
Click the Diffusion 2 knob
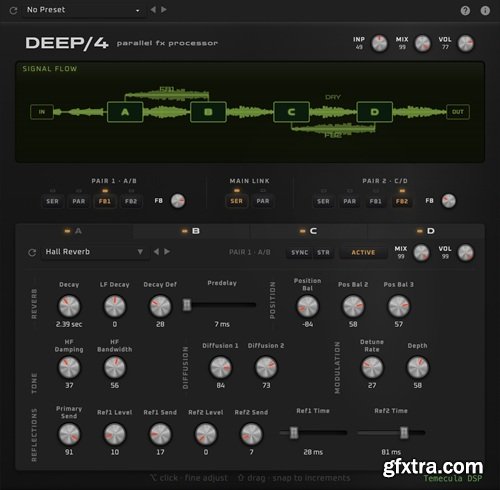click(266, 367)
